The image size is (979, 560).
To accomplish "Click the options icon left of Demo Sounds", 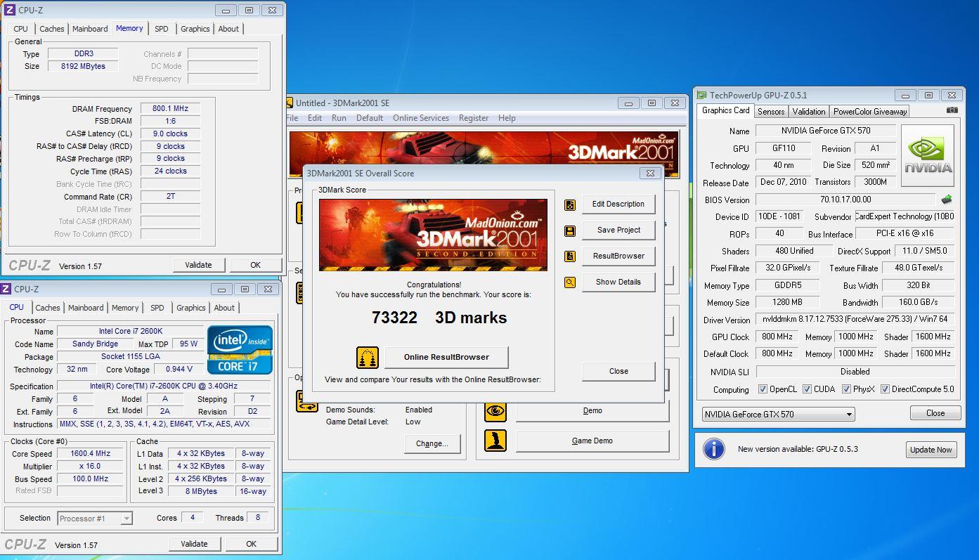I will click(307, 401).
